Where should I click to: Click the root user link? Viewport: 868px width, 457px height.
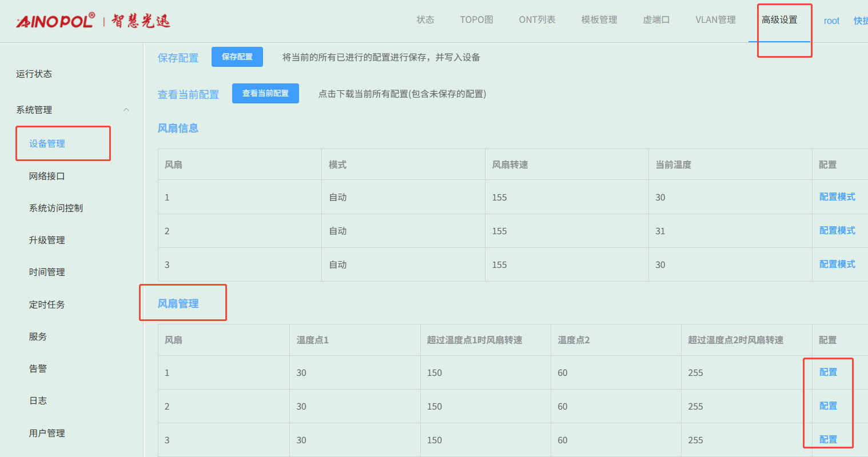[x=831, y=21]
